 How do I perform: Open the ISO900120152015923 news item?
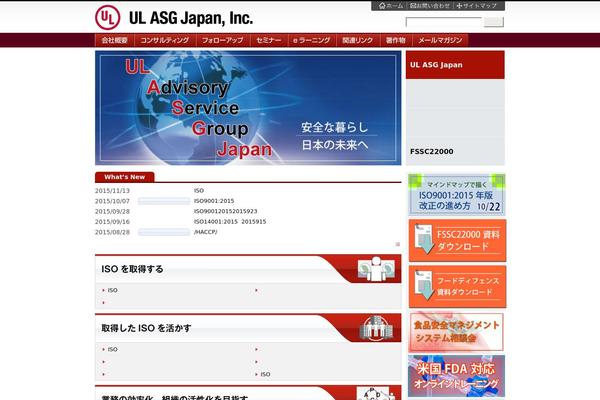tap(225, 211)
